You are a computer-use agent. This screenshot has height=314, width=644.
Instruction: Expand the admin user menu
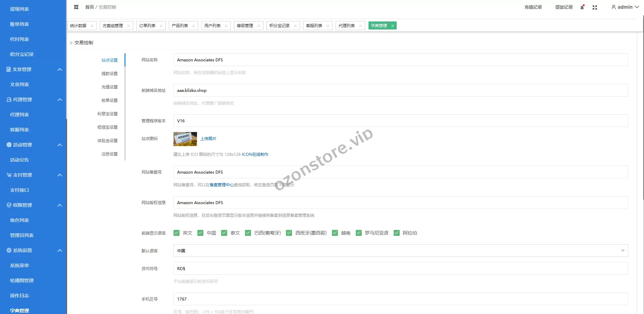click(625, 7)
